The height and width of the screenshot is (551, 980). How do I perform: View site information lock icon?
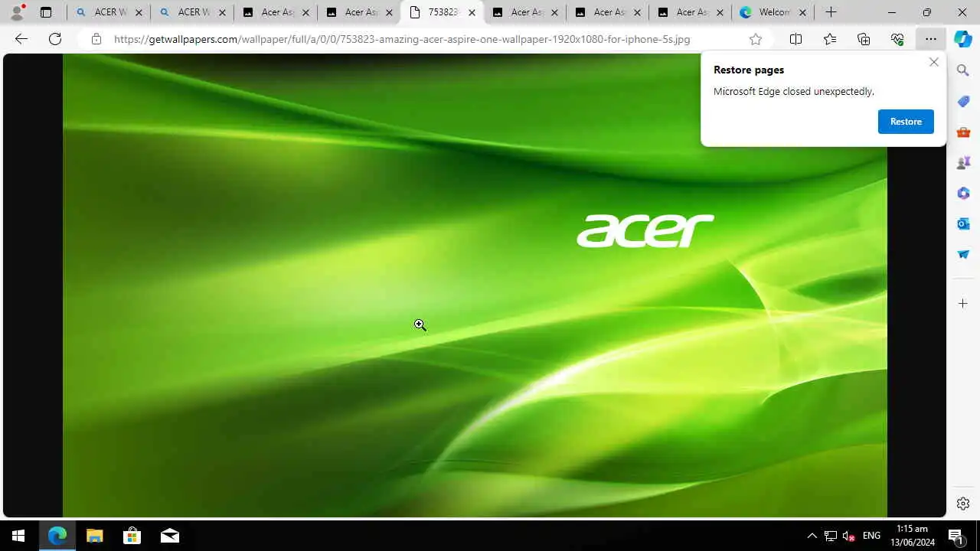tap(96, 39)
